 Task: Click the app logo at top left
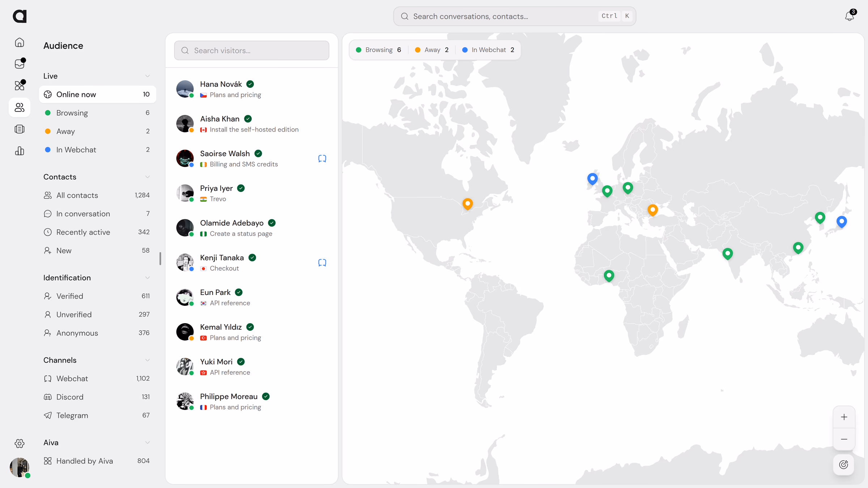[20, 16]
